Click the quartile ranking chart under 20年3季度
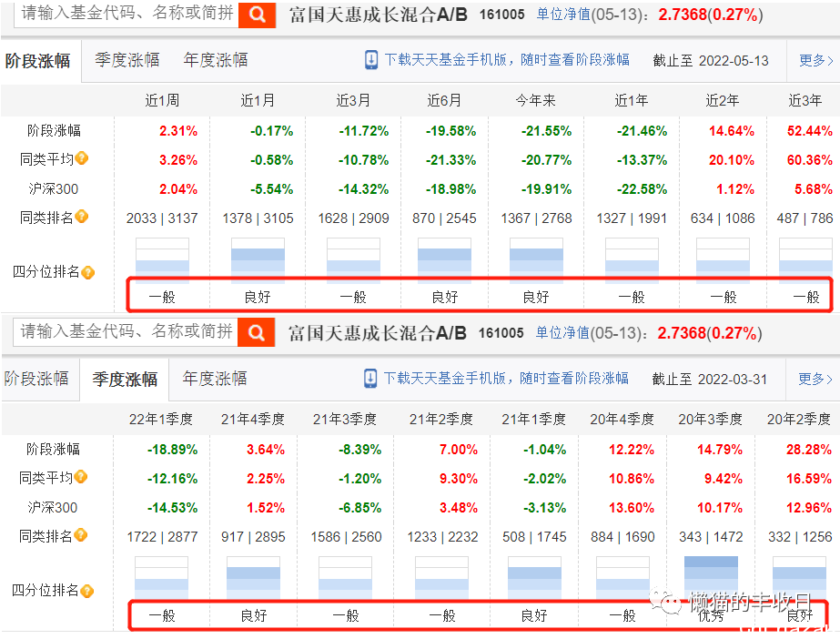840x639 pixels. click(x=711, y=579)
